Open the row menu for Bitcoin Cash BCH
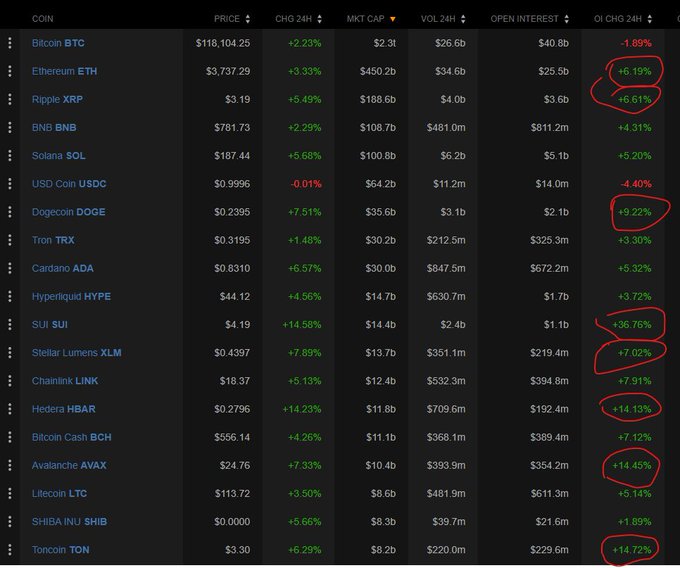Image resolution: width=680 pixels, height=568 pixels. [10, 437]
